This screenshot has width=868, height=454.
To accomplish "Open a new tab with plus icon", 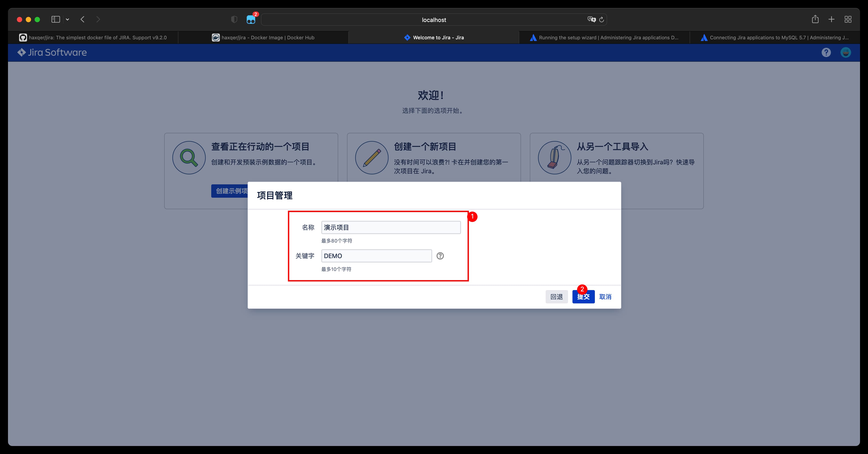I will click(x=831, y=19).
